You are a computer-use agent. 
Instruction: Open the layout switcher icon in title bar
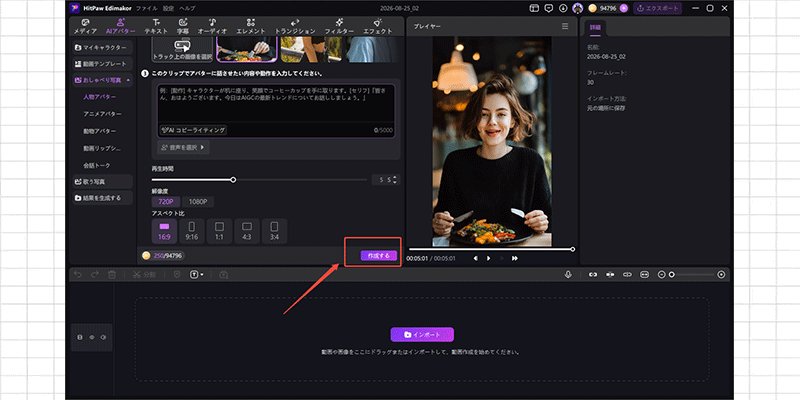[534, 8]
